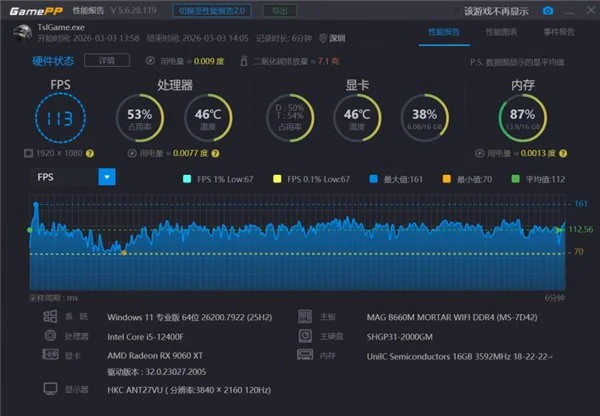Click the power usage icon beside 0.009 度
Image resolution: width=600 pixels, height=416 pixels.
click(150, 61)
